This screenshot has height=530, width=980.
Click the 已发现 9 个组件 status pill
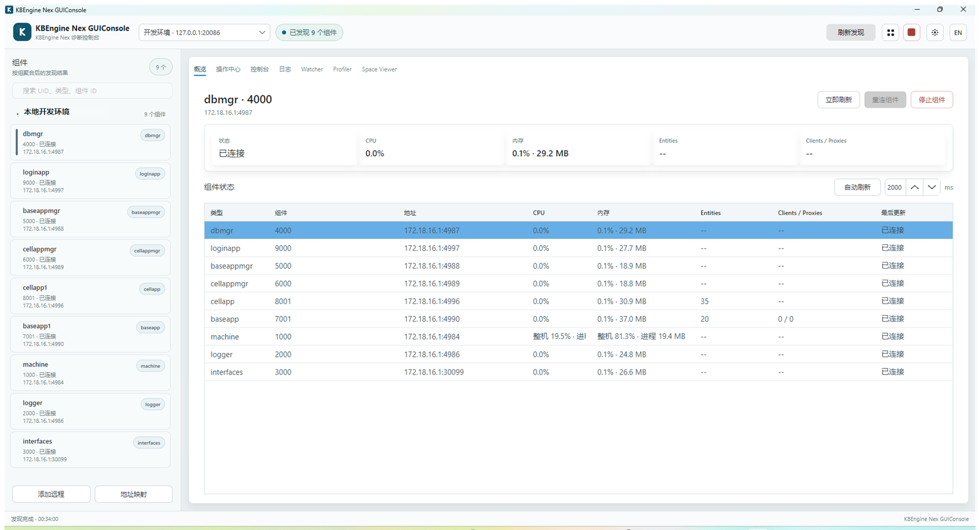[x=309, y=32]
